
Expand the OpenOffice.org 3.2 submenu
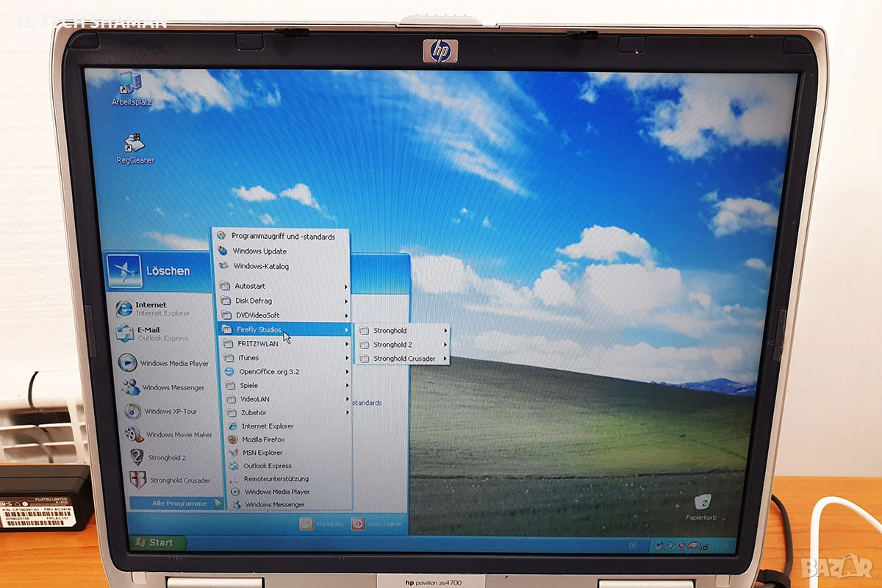click(x=287, y=372)
